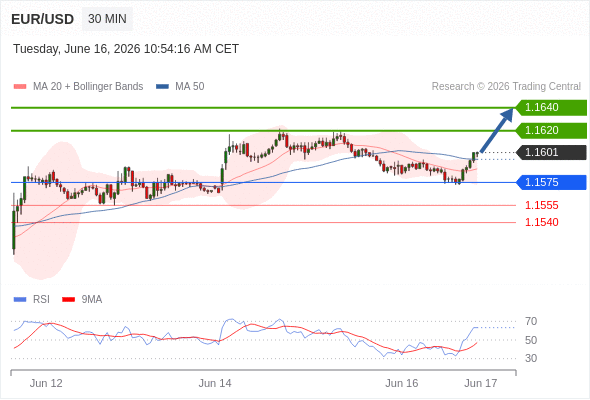
Task: Click the Jun 12 date axis label
Action: point(46,383)
